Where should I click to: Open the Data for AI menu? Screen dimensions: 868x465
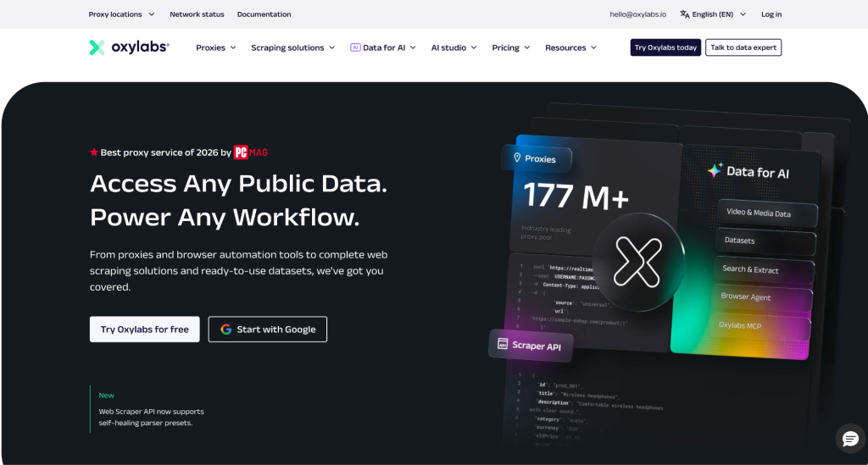coord(383,47)
